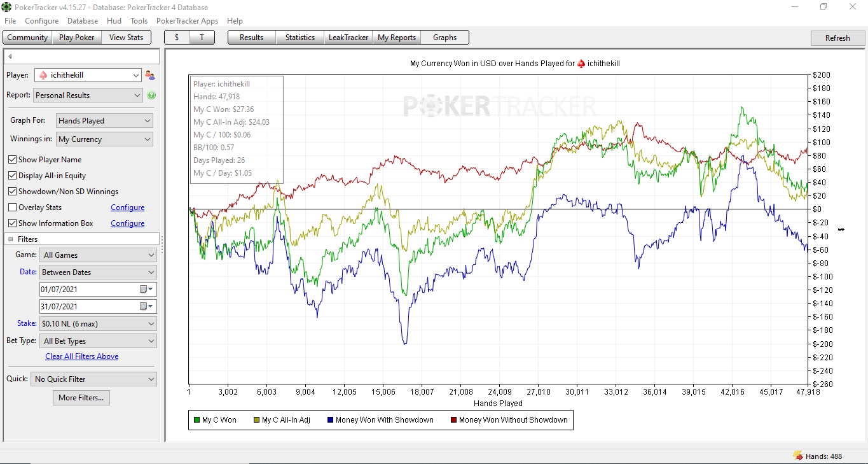Click the player selection icon beside ichithekill
868x464 pixels.
[x=150, y=75]
